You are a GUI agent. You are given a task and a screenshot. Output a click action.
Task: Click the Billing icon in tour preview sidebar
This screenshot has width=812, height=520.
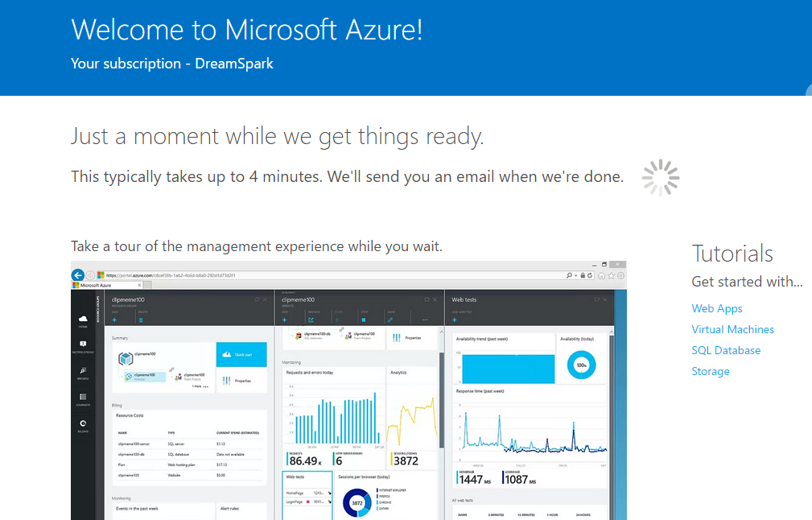pos(83,423)
